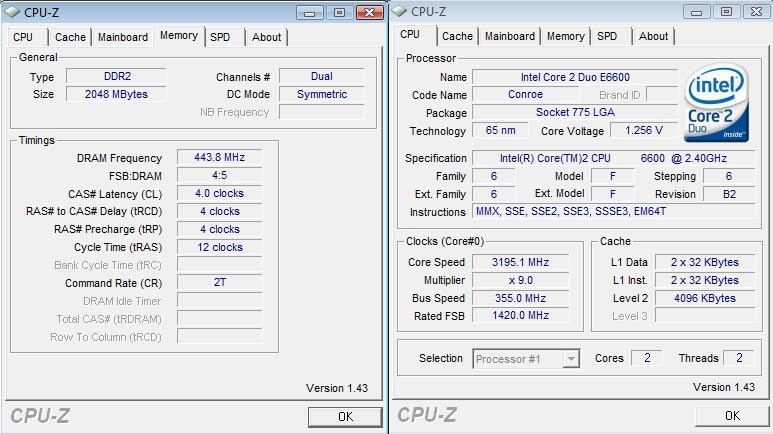
Task: Click the RAS# Precharge 4 clocks value
Action: pos(219,229)
